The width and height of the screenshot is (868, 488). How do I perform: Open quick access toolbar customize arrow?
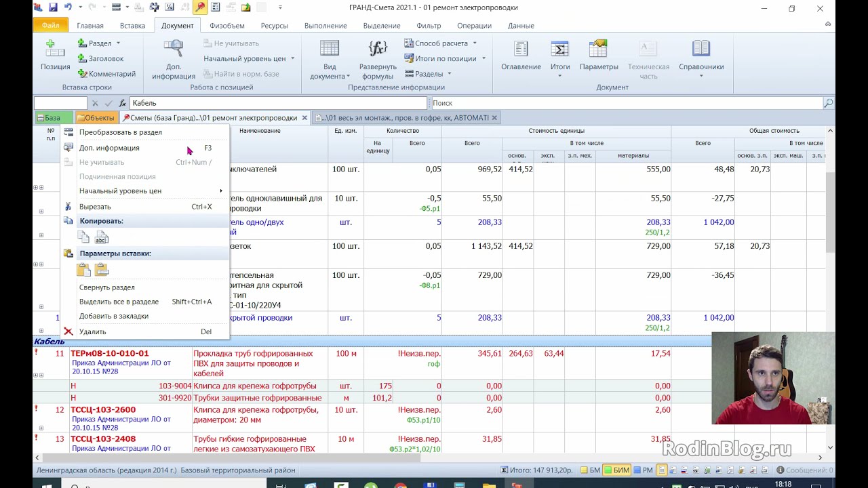click(x=280, y=7)
